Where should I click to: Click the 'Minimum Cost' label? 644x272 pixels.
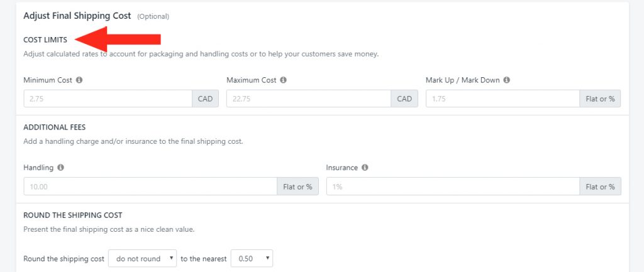tap(48, 80)
